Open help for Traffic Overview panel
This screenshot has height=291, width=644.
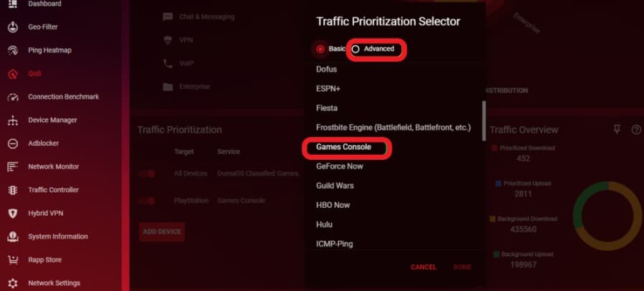pyautogui.click(x=636, y=130)
